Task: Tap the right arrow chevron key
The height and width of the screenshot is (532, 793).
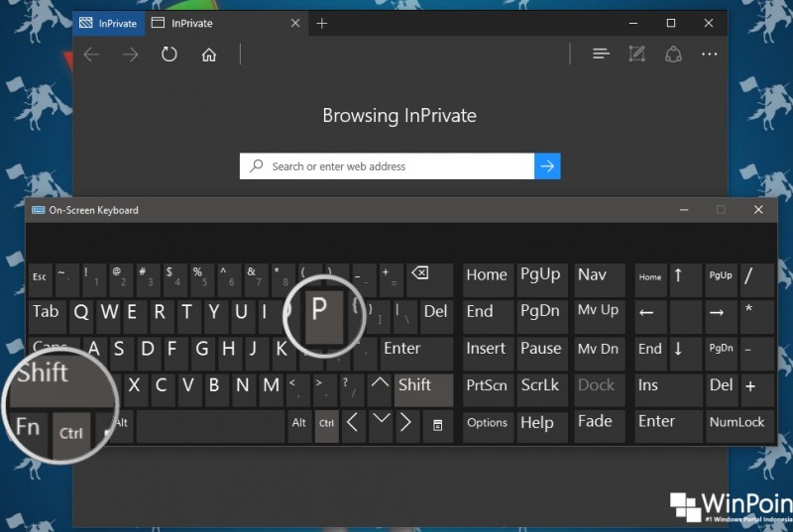Action: pyautogui.click(x=406, y=427)
